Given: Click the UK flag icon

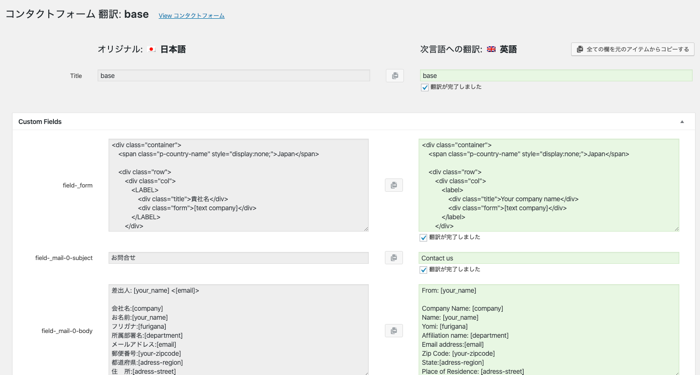Looking at the screenshot, I should (x=491, y=50).
